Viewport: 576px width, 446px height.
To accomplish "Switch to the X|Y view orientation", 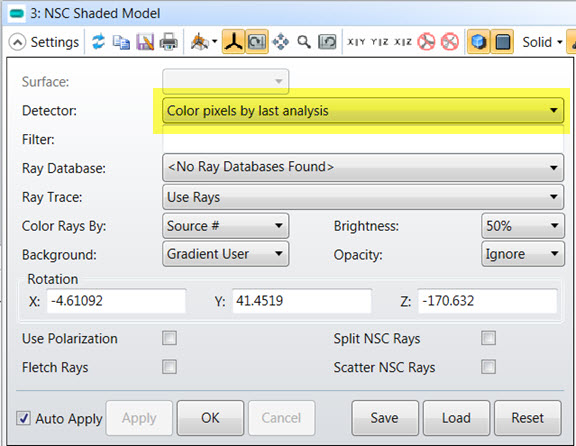I will pyautogui.click(x=356, y=42).
